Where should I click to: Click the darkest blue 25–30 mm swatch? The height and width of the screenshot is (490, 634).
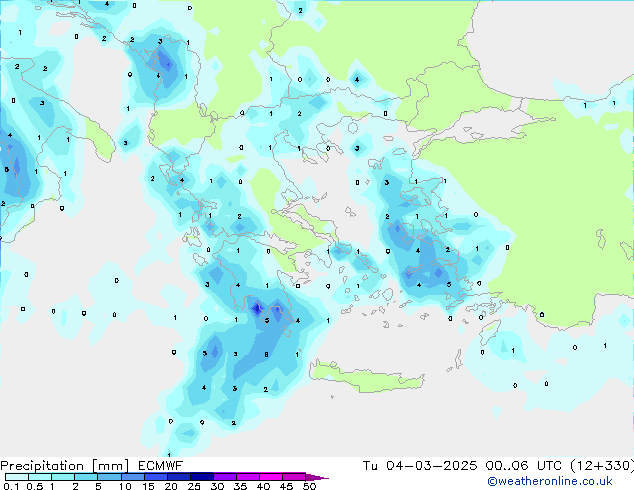click(x=201, y=477)
